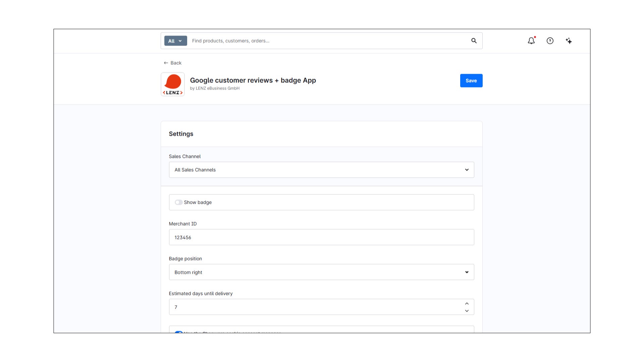The image size is (644, 362).
Task: Click the Google customer reviews app title
Action: tap(253, 80)
